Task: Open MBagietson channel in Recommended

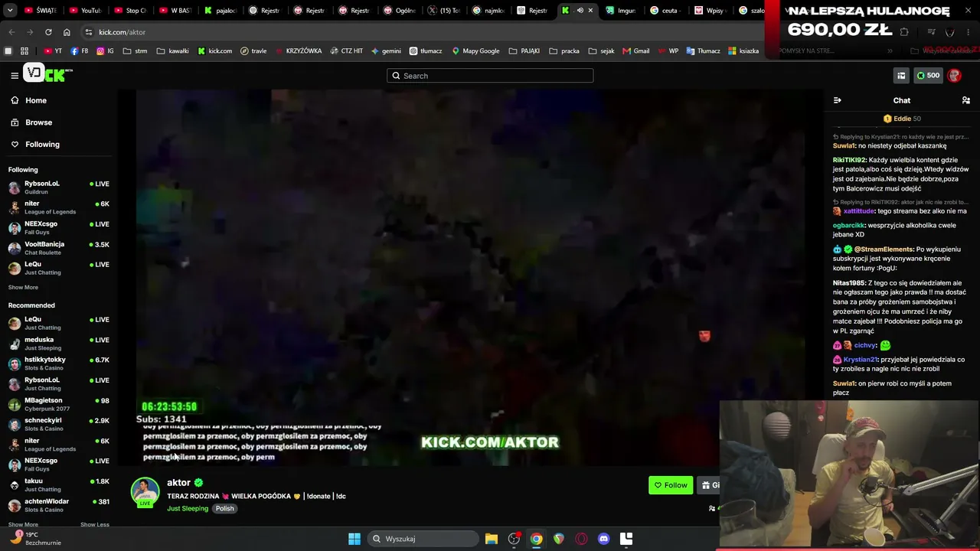Action: [58, 404]
